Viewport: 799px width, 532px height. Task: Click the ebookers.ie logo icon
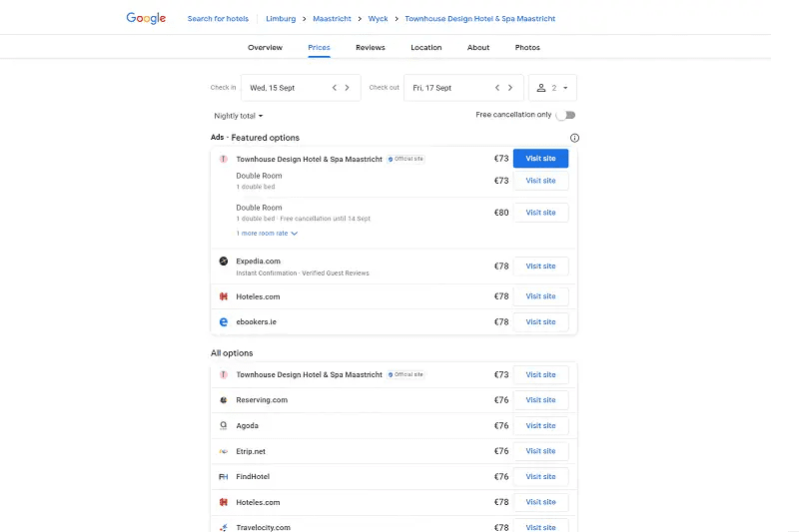pos(224,322)
